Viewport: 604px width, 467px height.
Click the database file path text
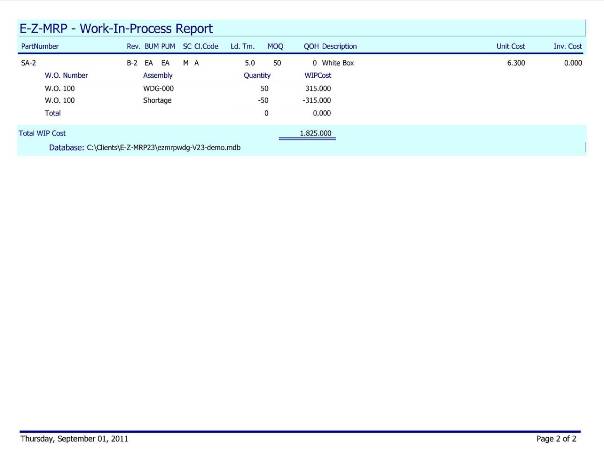click(x=145, y=147)
